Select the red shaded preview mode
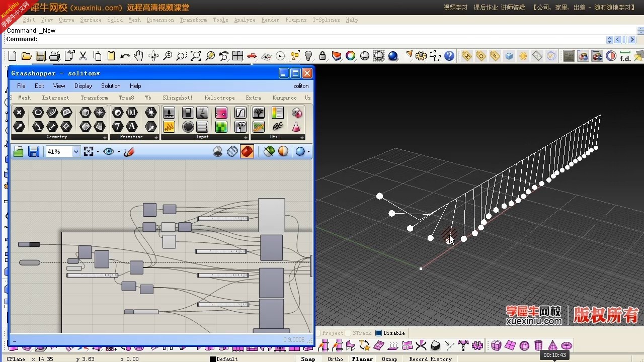Image resolution: width=644 pixels, height=362 pixels. tap(247, 151)
